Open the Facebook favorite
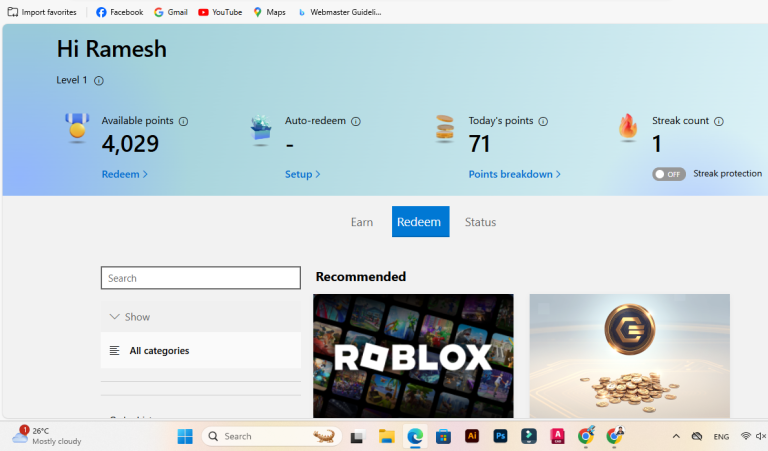 click(x=120, y=12)
